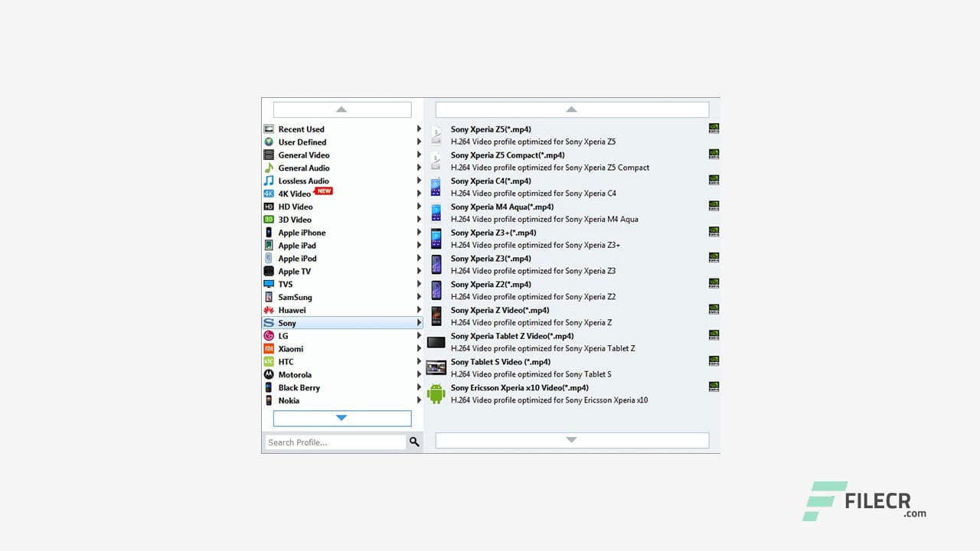980x551 pixels.
Task: Expand the Apple TV category
Action: [418, 271]
